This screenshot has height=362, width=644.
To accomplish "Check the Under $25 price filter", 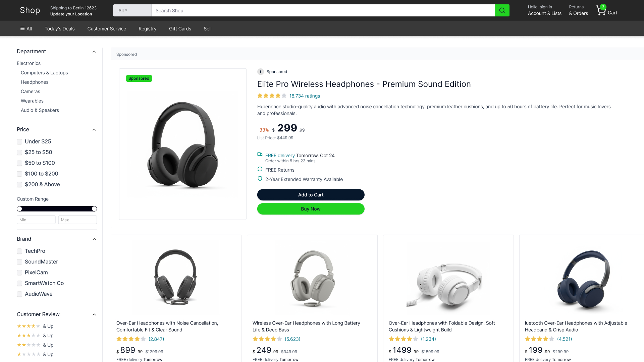I will click(19, 142).
